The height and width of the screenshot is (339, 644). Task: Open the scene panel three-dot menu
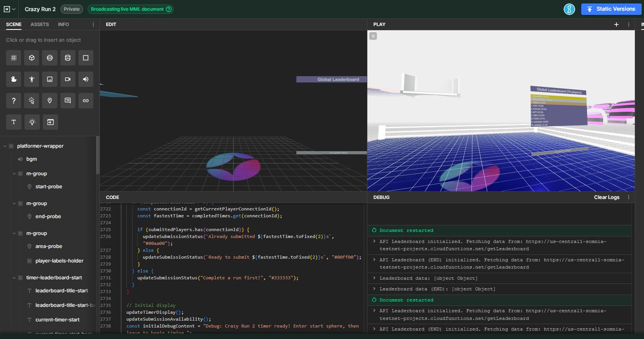pos(93,25)
